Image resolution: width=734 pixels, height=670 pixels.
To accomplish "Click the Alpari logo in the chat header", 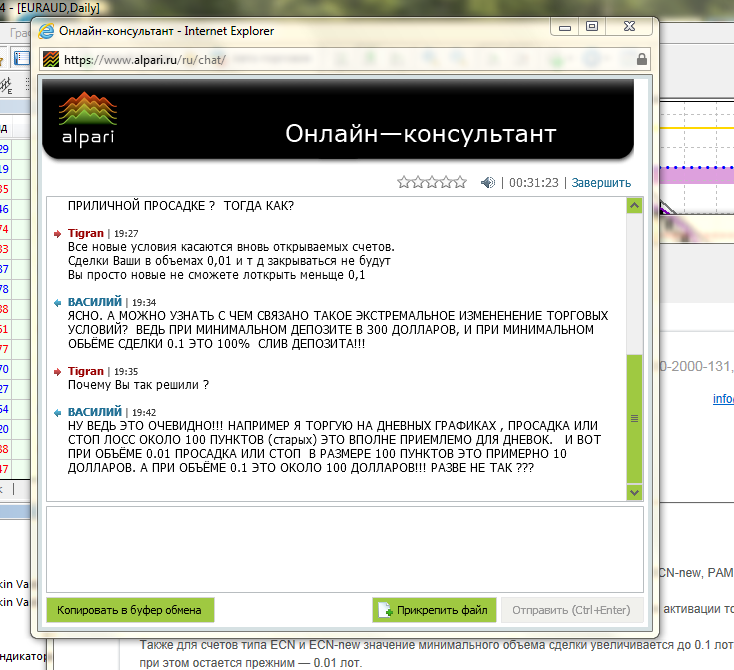I will (x=88, y=118).
